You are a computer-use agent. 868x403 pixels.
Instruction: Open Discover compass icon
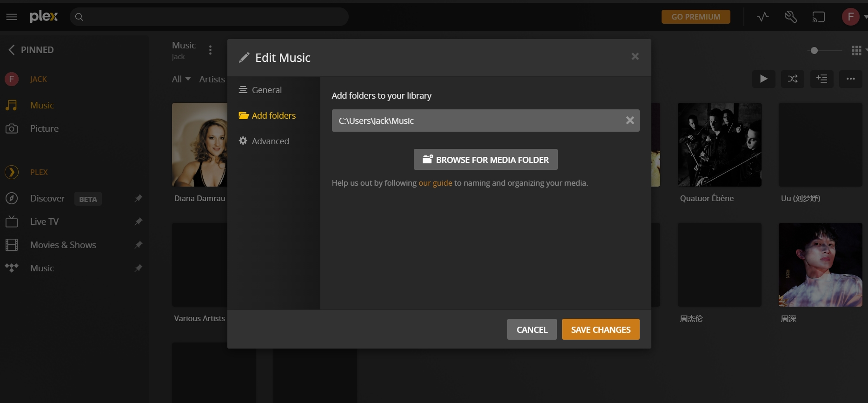(12, 198)
